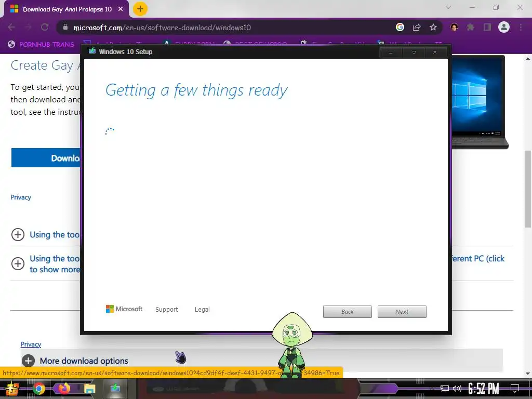Viewport: 532px width, 399px height.
Task: Open the clock showing 6:52 PM
Action: click(484, 389)
